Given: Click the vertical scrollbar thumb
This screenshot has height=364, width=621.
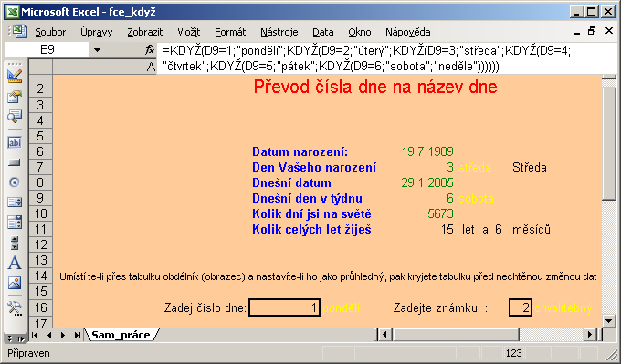Looking at the screenshot, I should pyautogui.click(x=609, y=143).
